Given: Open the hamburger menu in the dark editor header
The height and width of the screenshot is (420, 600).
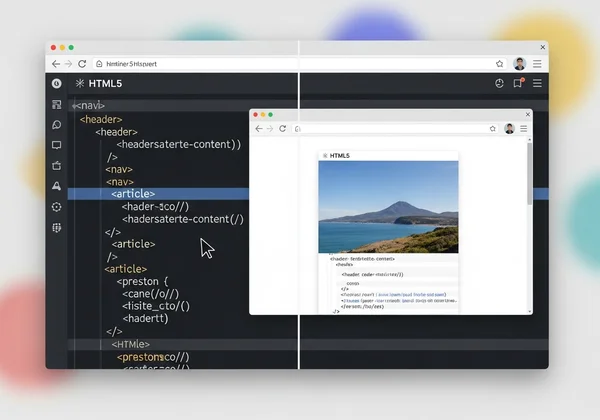Looking at the screenshot, I should click(x=537, y=83).
